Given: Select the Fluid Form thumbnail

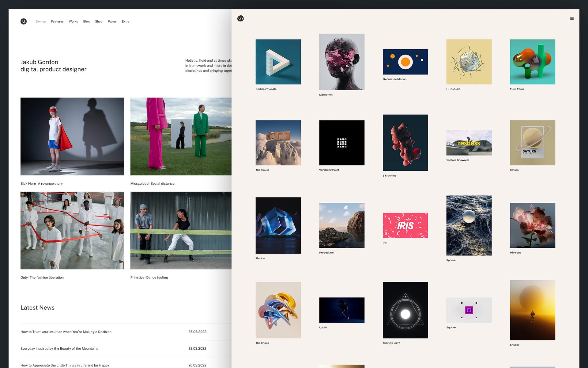Looking at the screenshot, I should [x=532, y=62].
